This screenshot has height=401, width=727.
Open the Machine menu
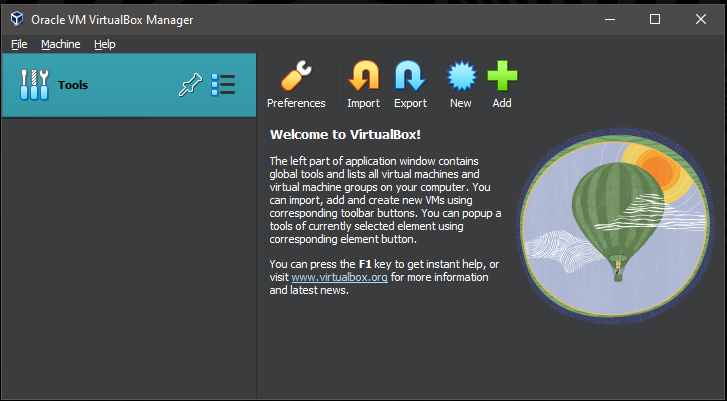(x=61, y=44)
